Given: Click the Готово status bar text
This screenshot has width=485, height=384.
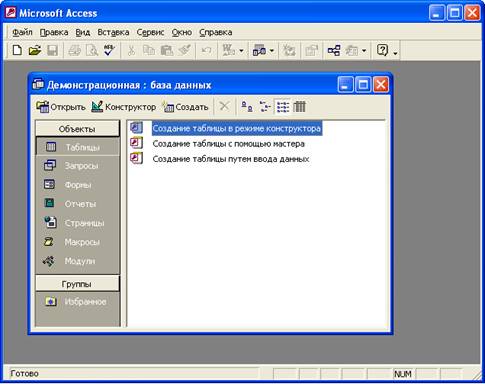Looking at the screenshot, I should coord(24,373).
